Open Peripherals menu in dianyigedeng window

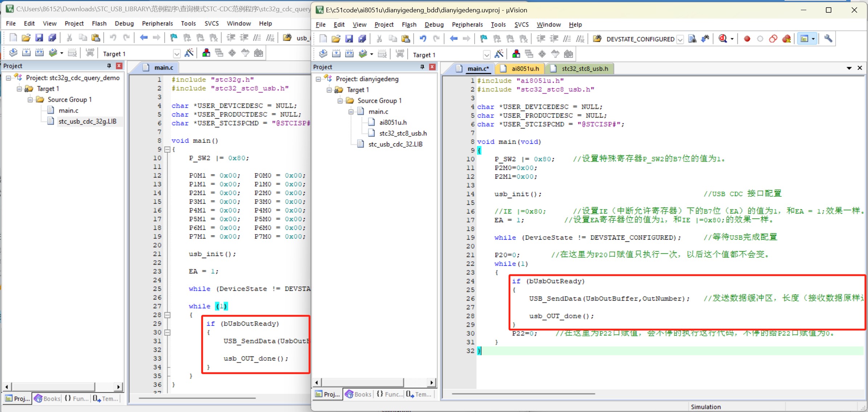click(467, 24)
